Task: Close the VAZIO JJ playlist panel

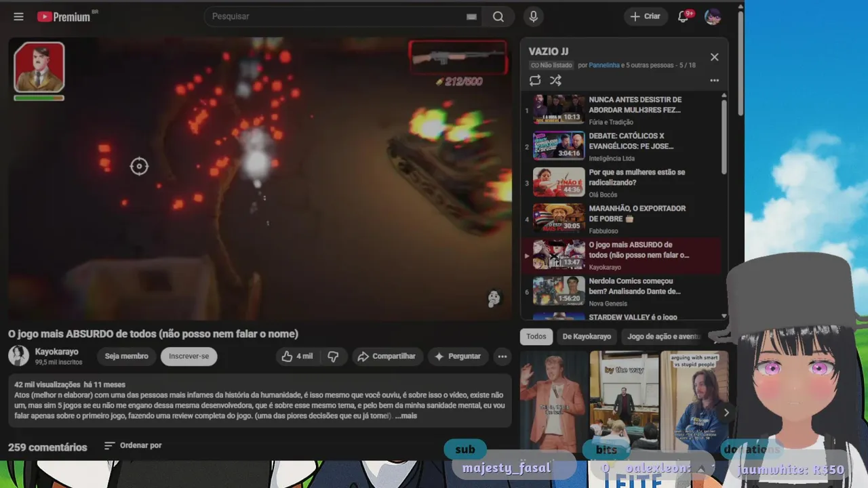Action: tap(714, 57)
